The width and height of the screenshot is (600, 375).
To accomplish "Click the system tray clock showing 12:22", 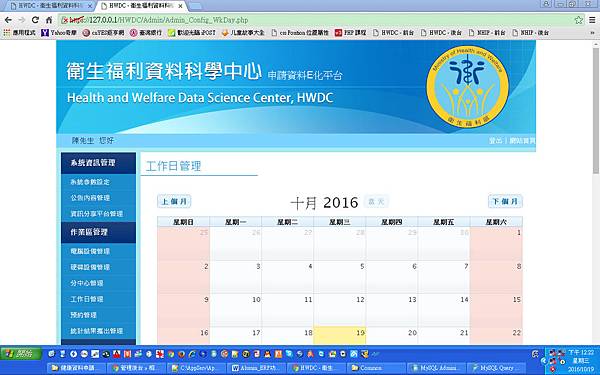I will 581,352.
